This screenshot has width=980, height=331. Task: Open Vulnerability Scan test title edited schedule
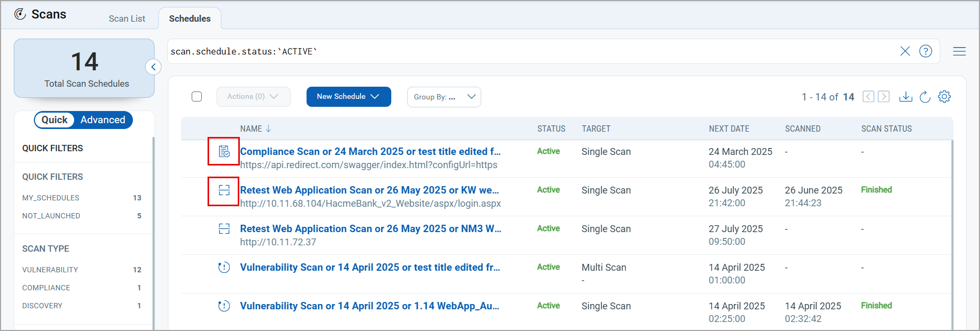(x=370, y=268)
